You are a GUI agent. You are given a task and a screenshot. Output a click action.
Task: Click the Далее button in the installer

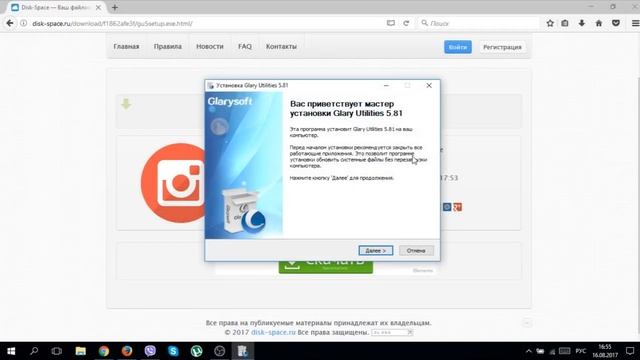[376, 250]
